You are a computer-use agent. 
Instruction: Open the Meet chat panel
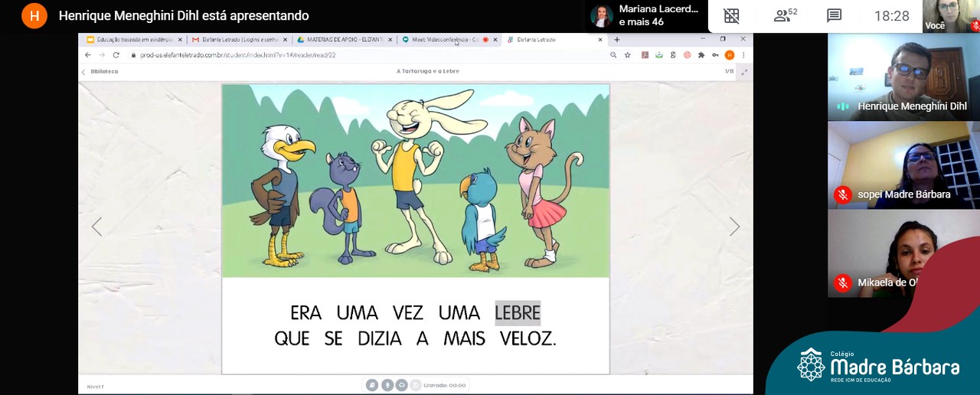click(x=835, y=15)
